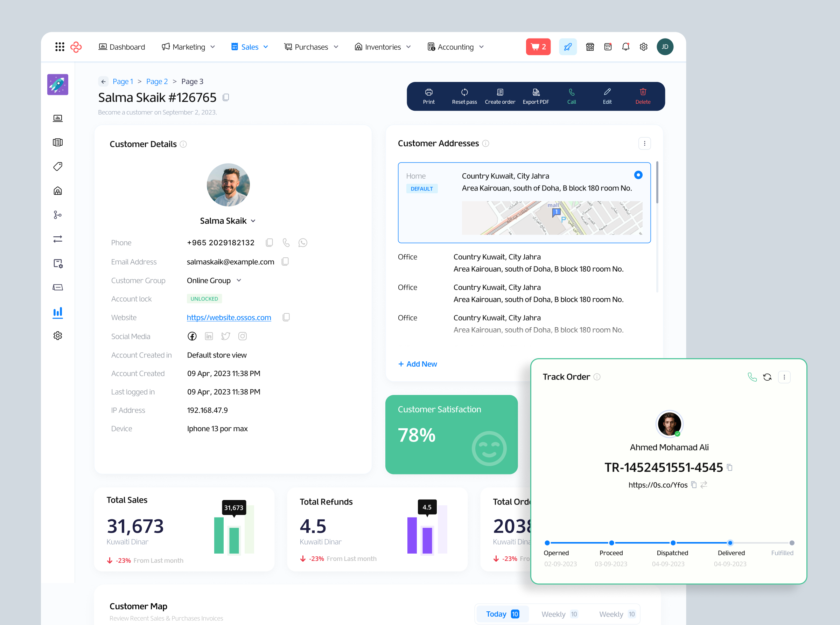Open the shopping cart with 2 items

pos(538,47)
